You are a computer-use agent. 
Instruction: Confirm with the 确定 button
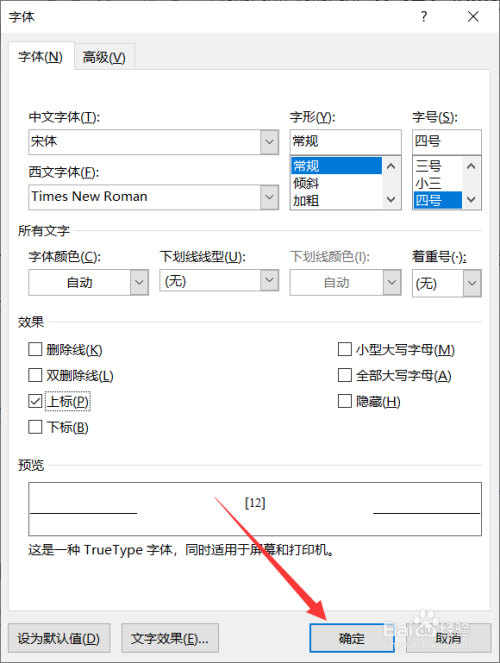352,638
